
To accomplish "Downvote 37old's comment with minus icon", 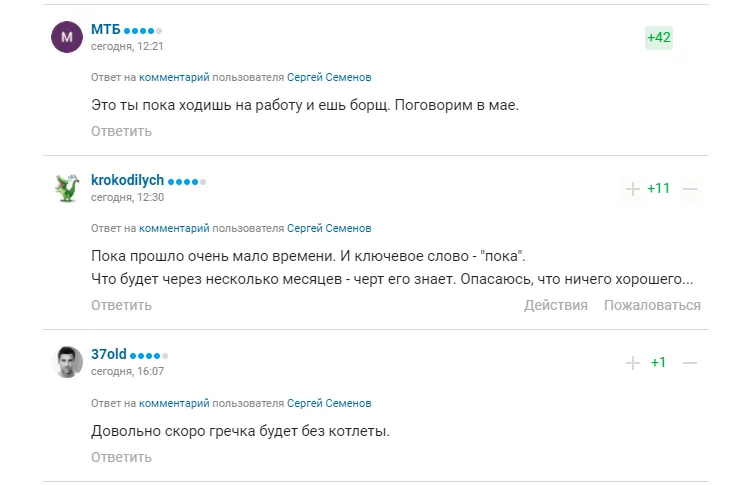I will tap(689, 362).
